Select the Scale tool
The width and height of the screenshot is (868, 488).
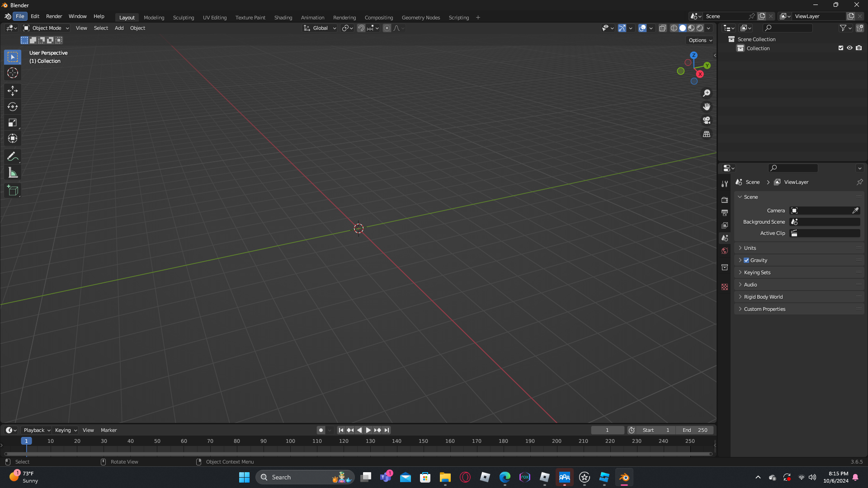pyautogui.click(x=13, y=122)
